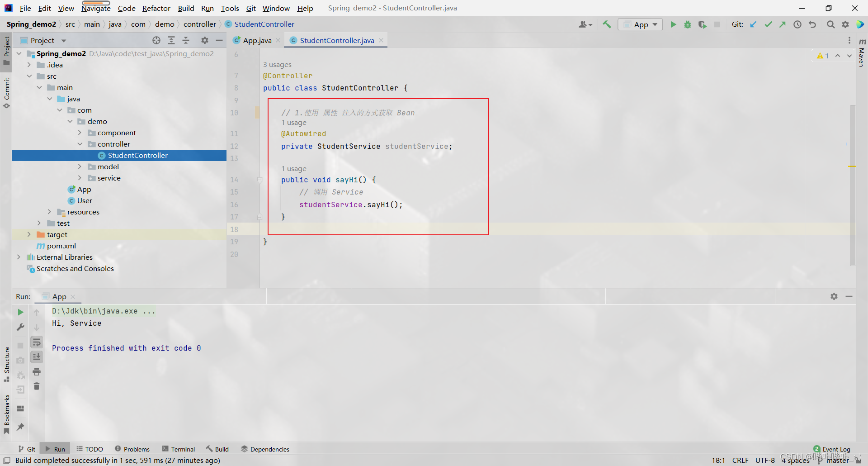The image size is (868, 466).
Task: Print the console output
Action: click(37, 372)
